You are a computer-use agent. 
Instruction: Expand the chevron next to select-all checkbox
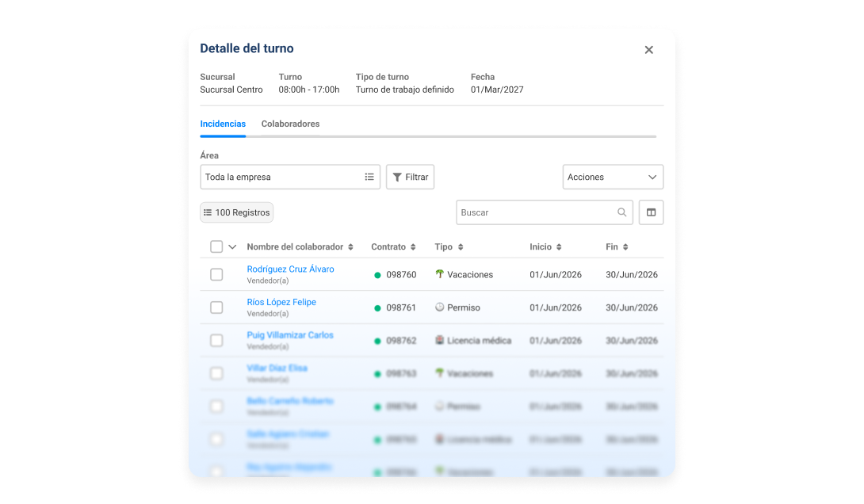coord(232,246)
